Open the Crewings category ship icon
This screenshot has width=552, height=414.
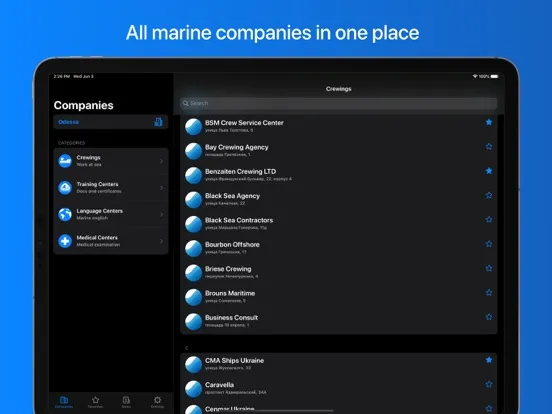pos(65,161)
